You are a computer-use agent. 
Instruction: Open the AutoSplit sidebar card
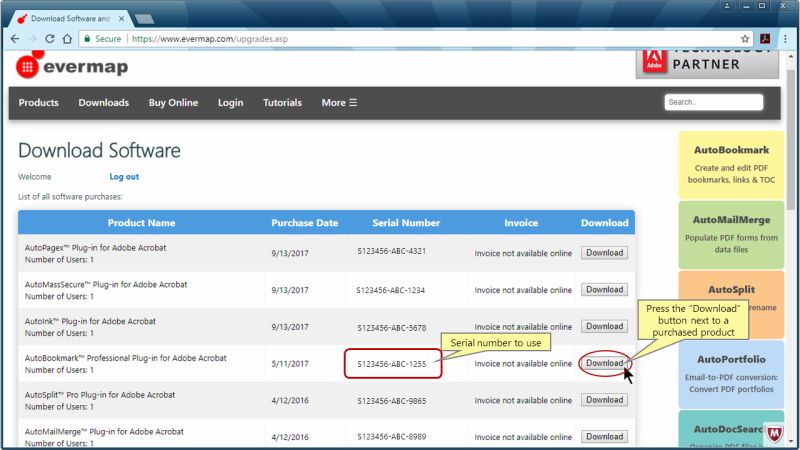731,304
